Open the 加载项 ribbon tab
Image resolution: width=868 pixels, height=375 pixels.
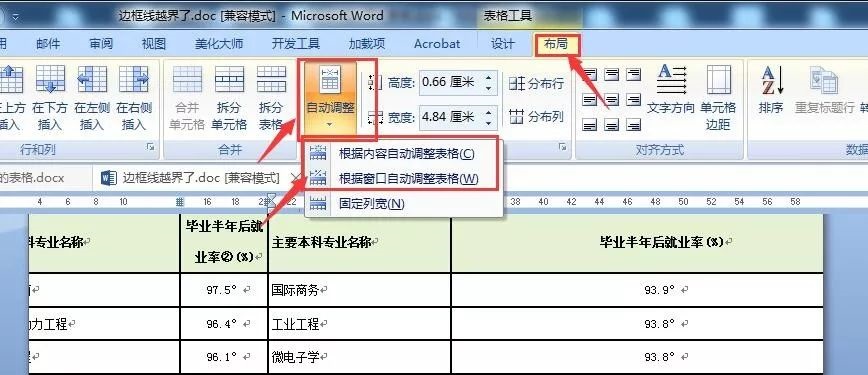tap(367, 44)
